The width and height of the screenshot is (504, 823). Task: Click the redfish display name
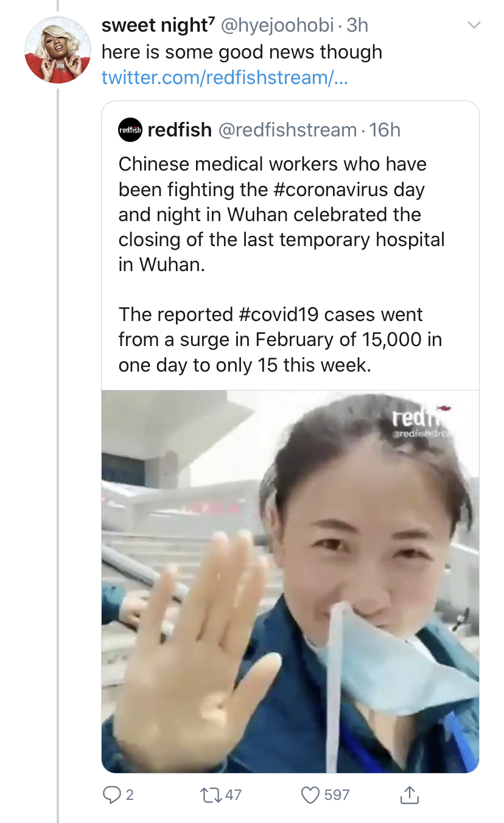click(x=180, y=130)
